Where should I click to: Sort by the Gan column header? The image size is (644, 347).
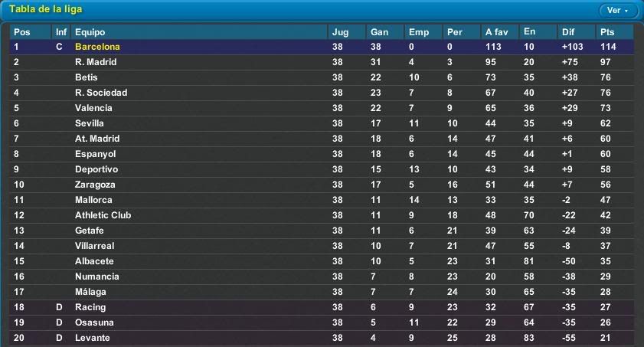pos(379,32)
